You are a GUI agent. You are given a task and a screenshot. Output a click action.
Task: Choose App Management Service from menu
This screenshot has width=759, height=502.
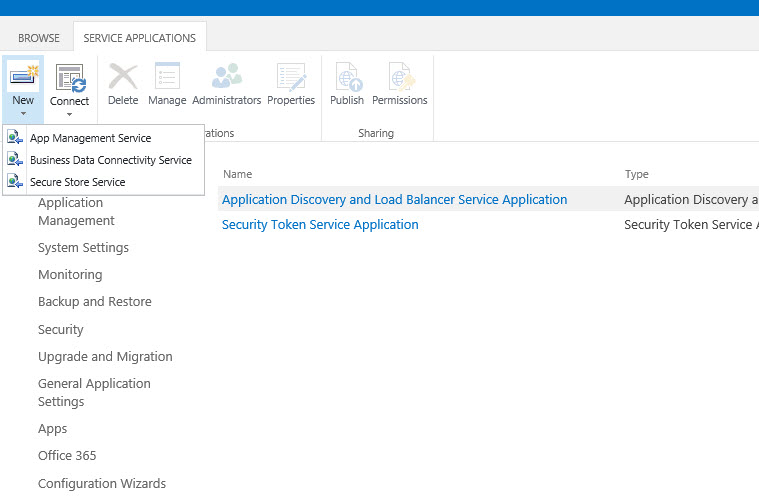click(90, 138)
